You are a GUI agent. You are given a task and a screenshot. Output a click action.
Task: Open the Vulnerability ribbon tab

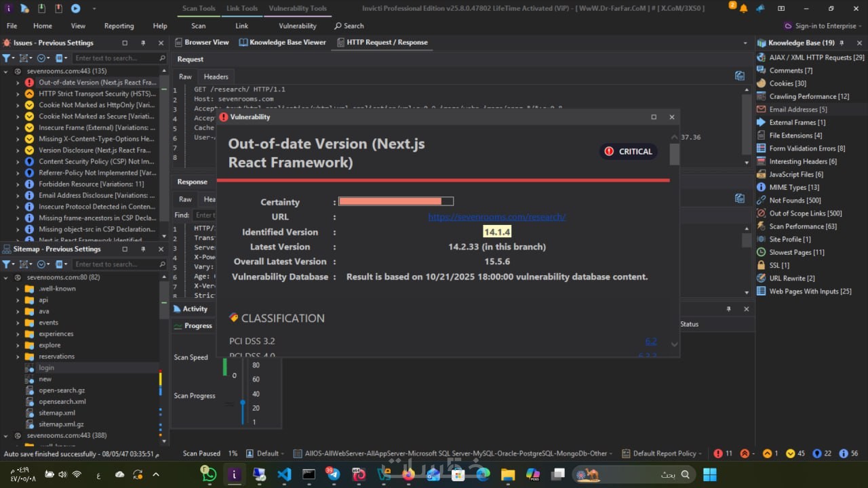click(298, 26)
